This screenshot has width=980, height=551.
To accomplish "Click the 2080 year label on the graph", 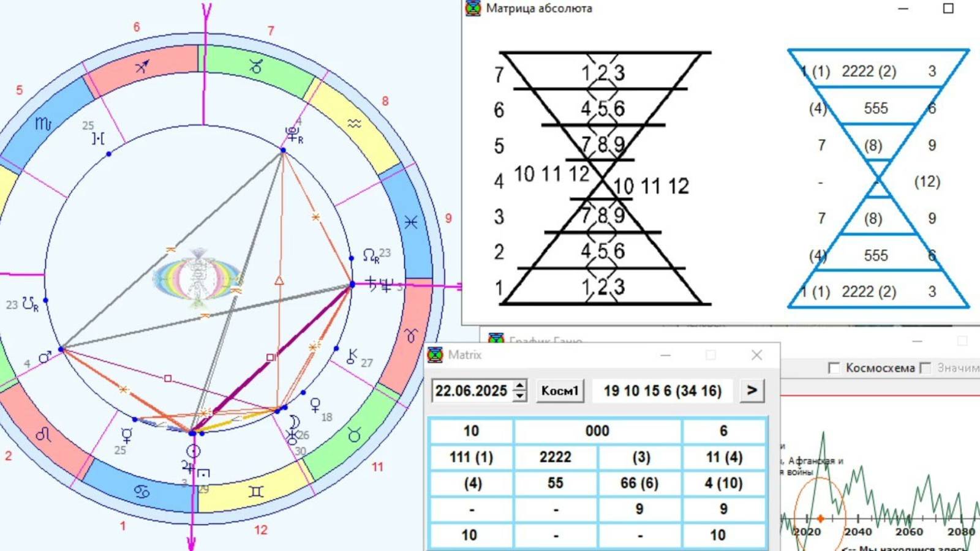I will 961,532.
